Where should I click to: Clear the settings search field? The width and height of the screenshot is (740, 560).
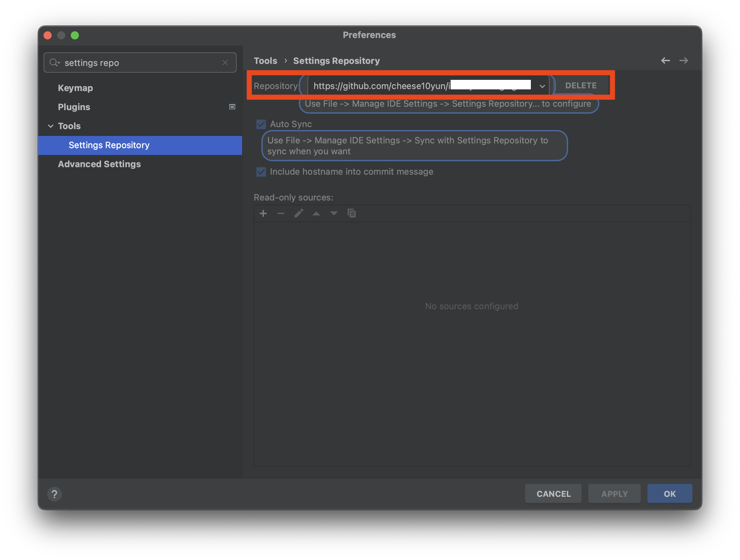[x=225, y=63]
